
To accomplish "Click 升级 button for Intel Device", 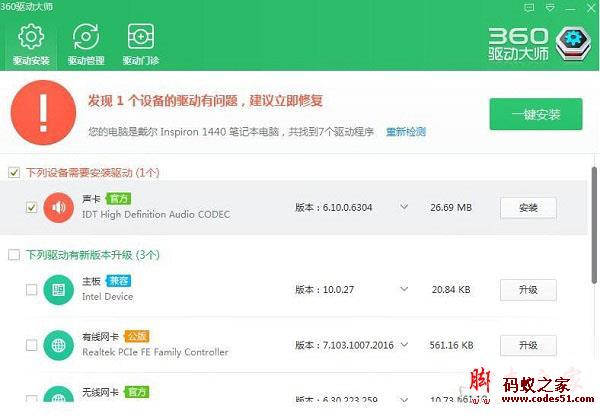I will [x=528, y=290].
